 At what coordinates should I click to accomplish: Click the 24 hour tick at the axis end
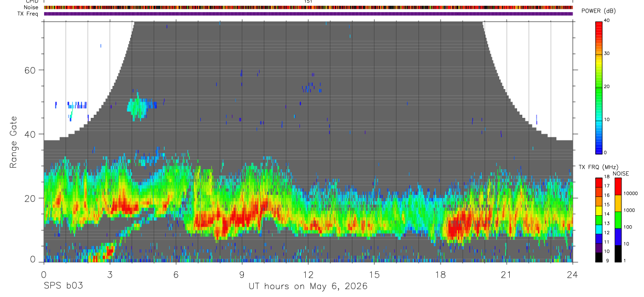pyautogui.click(x=573, y=273)
